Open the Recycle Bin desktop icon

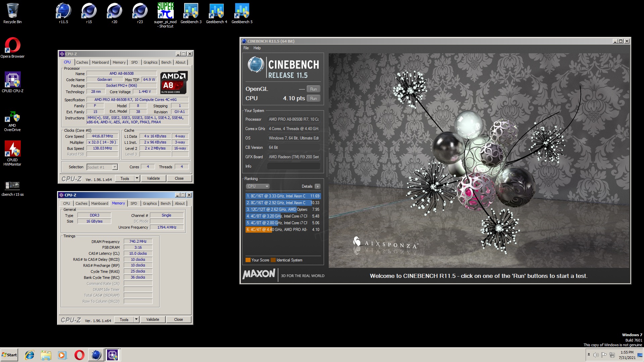coord(12,13)
